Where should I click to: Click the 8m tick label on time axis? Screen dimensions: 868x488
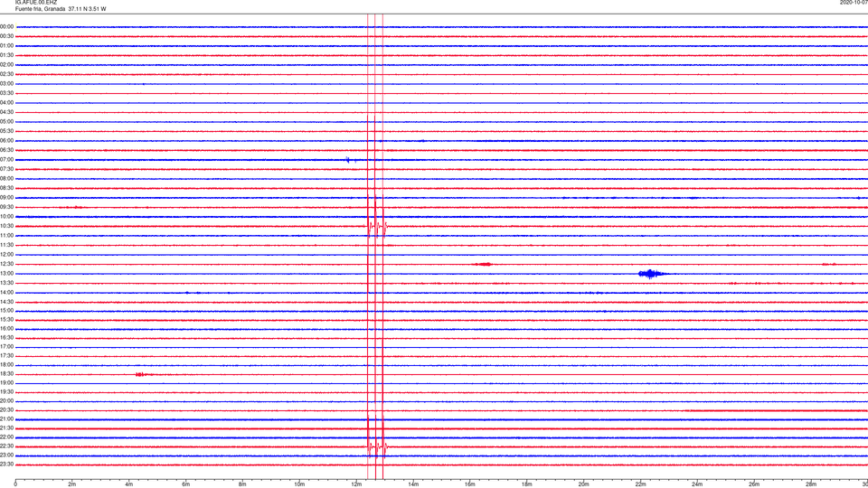click(x=242, y=484)
